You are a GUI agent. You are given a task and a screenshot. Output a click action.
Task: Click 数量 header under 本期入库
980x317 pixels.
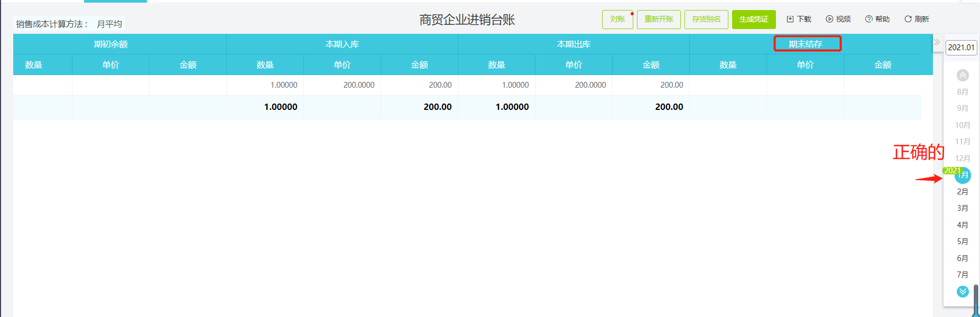265,64
